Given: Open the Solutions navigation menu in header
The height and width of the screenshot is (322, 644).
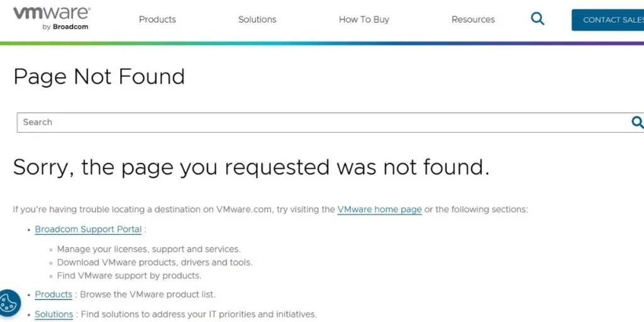Looking at the screenshot, I should [257, 19].
